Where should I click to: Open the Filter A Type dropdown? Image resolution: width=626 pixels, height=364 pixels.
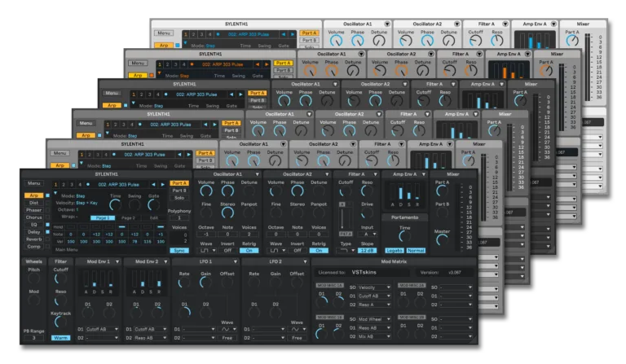[x=346, y=250]
